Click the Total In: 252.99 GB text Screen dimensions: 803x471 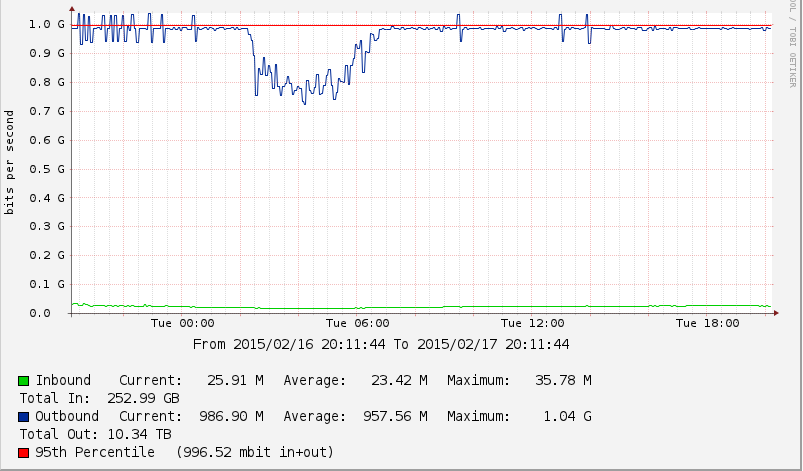[x=99, y=399]
